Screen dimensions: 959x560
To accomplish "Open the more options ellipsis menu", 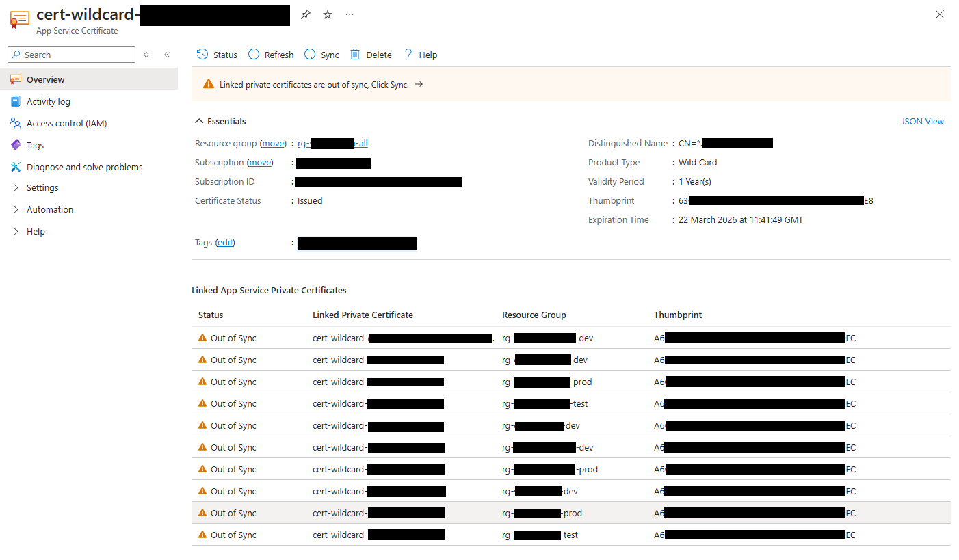I will [x=350, y=14].
